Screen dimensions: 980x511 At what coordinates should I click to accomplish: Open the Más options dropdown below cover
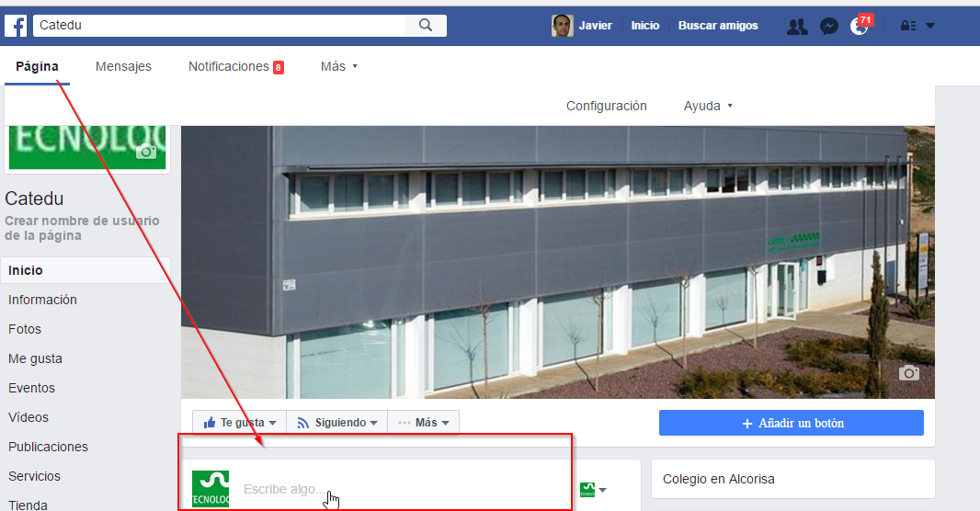[x=424, y=422]
